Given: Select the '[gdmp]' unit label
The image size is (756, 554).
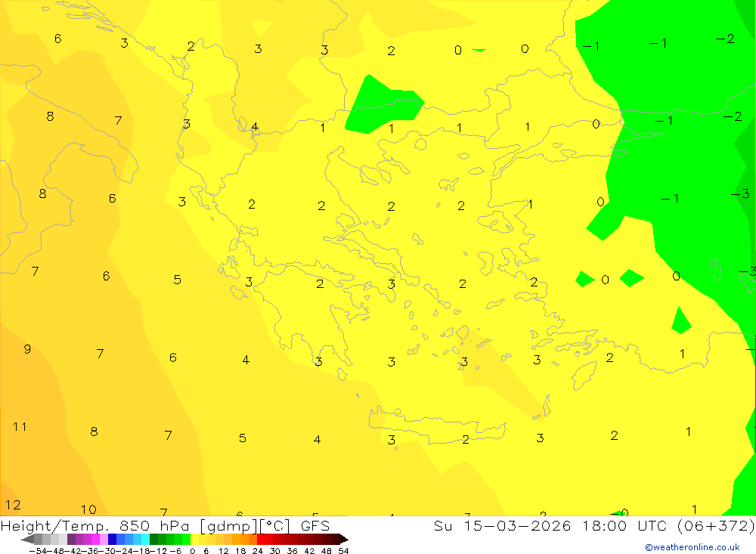Looking at the screenshot, I should tap(228, 525).
